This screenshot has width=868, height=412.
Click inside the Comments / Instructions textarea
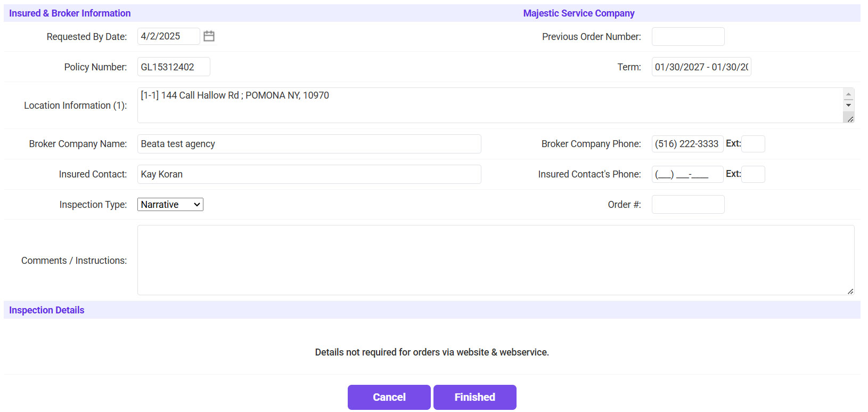pos(495,260)
